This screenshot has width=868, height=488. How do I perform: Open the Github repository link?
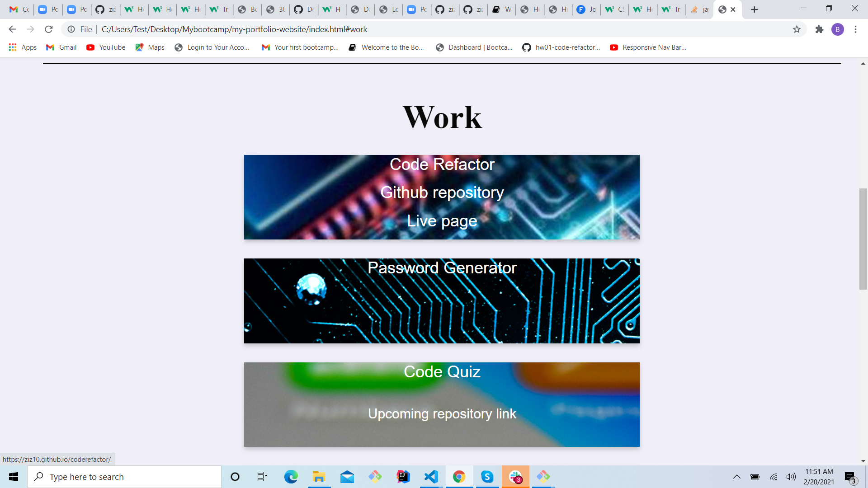click(442, 192)
